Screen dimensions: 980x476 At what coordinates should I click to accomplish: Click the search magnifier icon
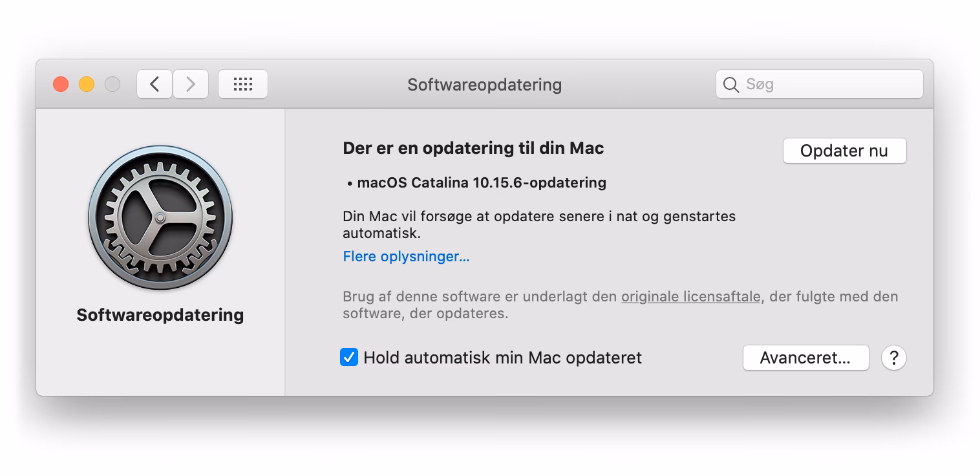tap(731, 84)
